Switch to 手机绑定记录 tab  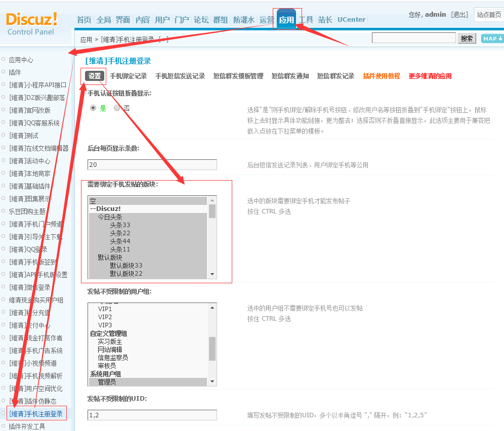tap(128, 76)
